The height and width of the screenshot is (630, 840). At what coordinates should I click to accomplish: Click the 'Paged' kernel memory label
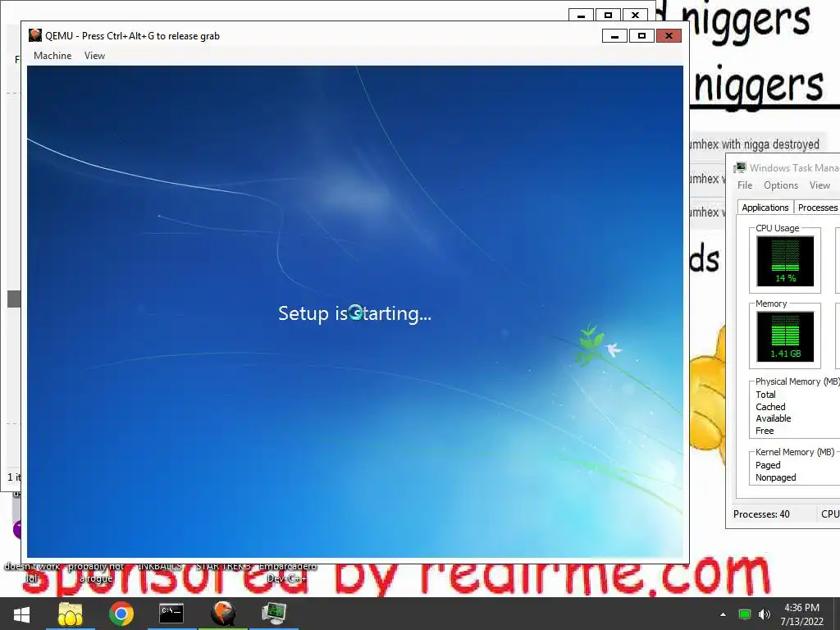click(768, 465)
